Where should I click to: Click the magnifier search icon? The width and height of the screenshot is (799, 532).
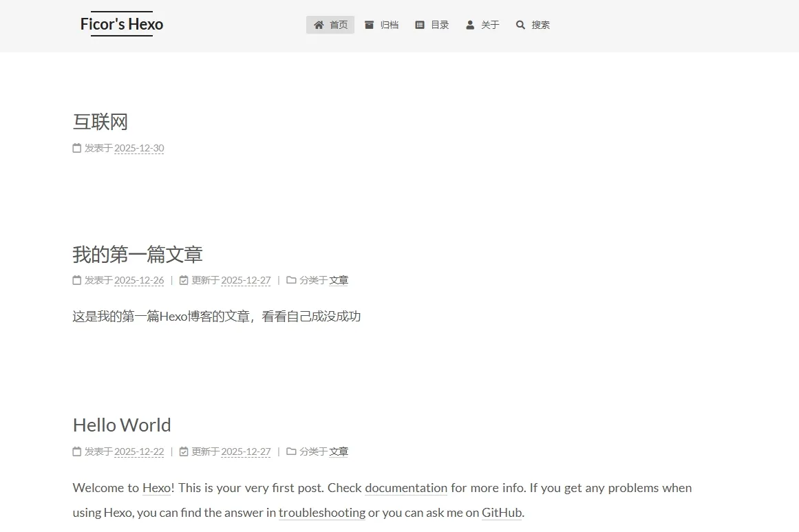pyautogui.click(x=520, y=25)
